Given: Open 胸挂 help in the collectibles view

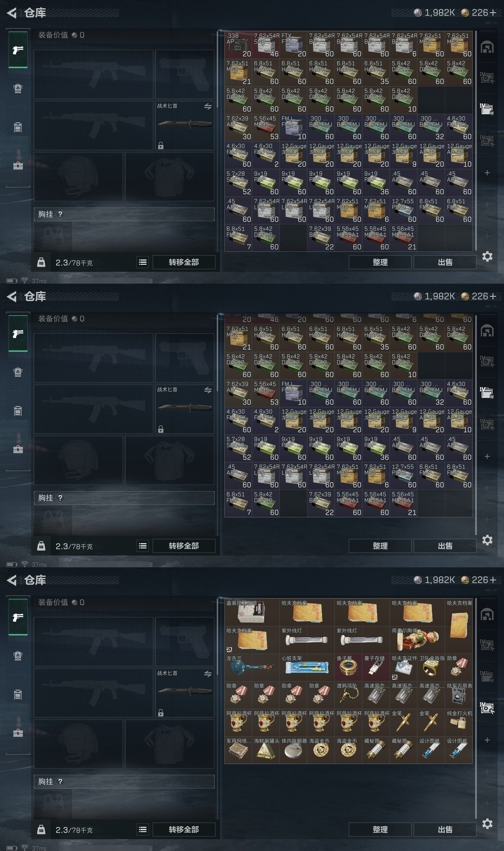Looking at the screenshot, I should pyautogui.click(x=60, y=782).
